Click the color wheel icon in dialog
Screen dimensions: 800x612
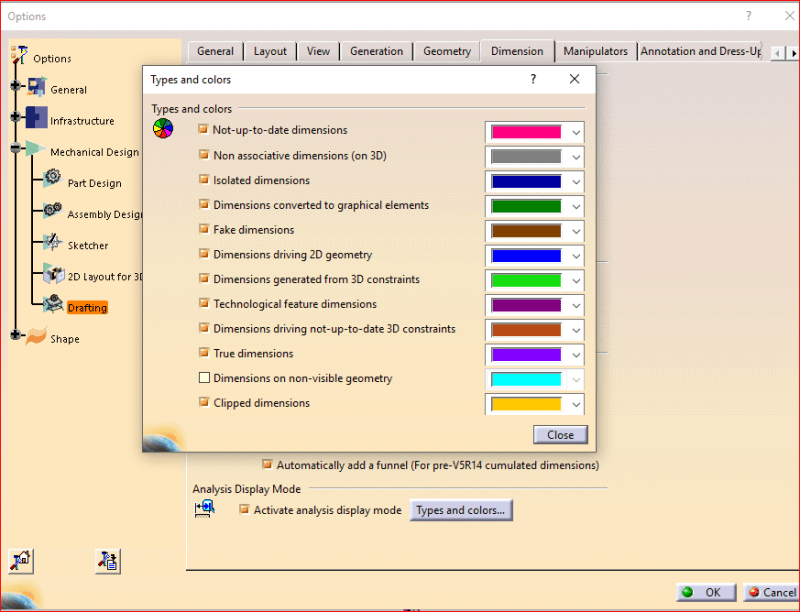point(162,128)
